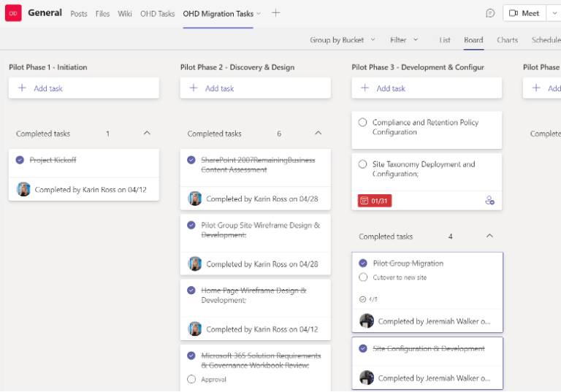Screen dimensions: 561x392
Task: Open the Filter dropdown
Action: click(404, 39)
